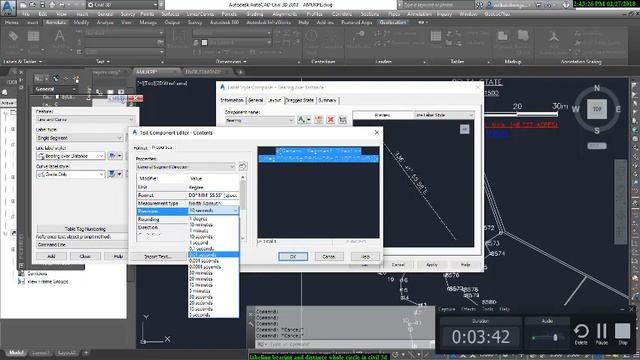Click the Import Text button
Viewport: 640px width, 360px height.
coord(158,256)
